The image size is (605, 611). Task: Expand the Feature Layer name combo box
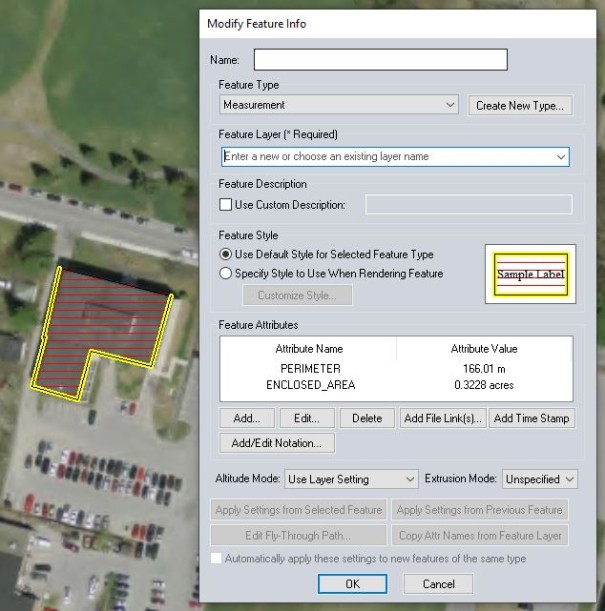(560, 157)
